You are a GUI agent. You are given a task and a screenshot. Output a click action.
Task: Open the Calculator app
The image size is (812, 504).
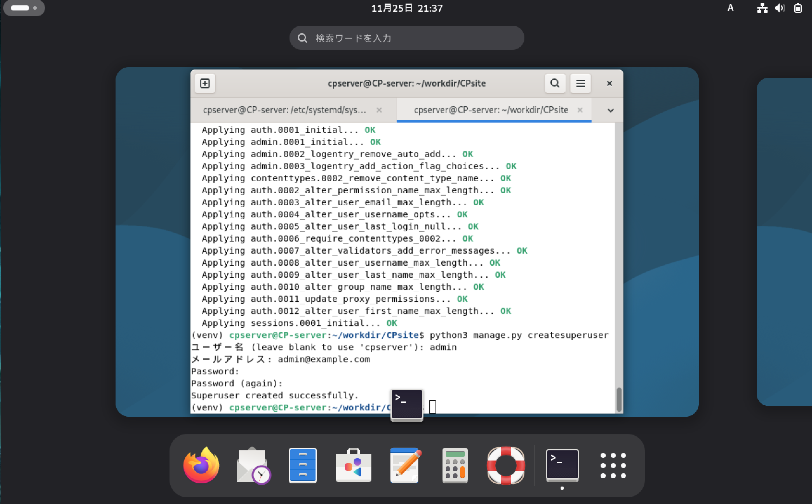click(455, 465)
